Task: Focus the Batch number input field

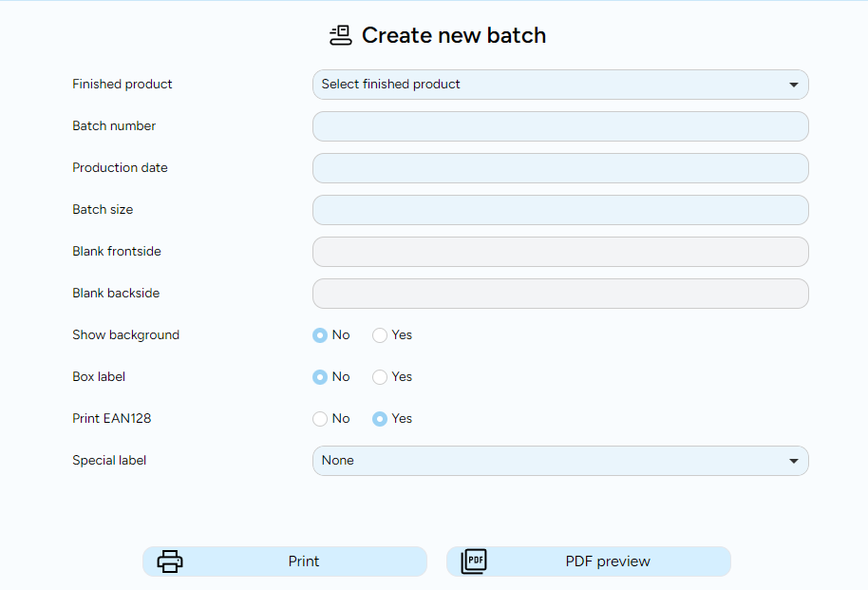Action: click(560, 126)
